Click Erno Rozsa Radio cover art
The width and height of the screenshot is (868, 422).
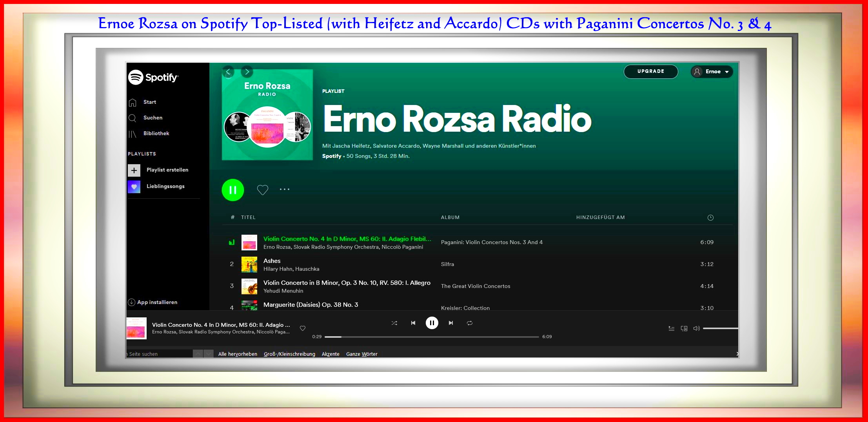(267, 115)
